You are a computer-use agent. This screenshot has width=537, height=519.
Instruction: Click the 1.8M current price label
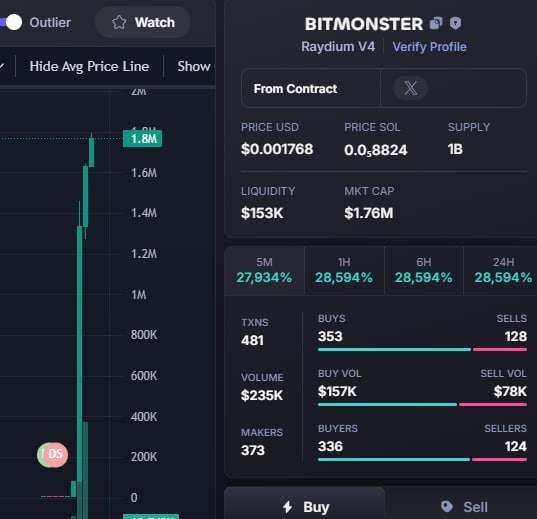click(x=142, y=139)
